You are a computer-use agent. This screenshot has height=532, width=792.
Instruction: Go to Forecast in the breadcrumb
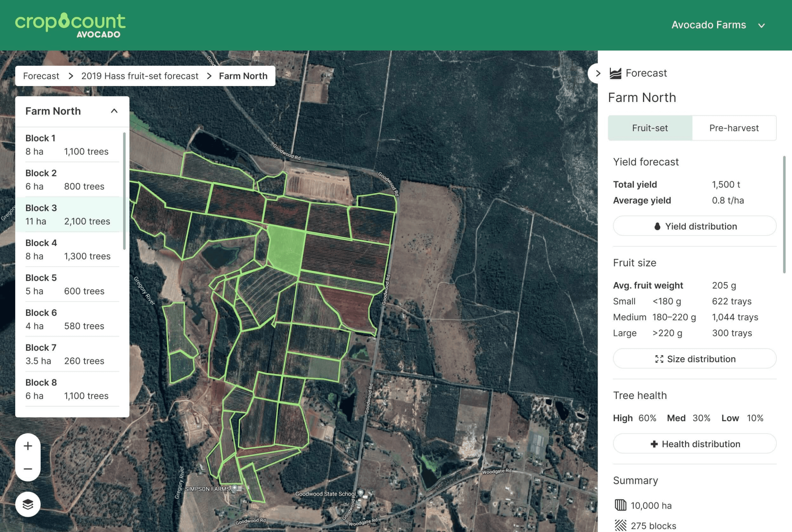pos(41,76)
